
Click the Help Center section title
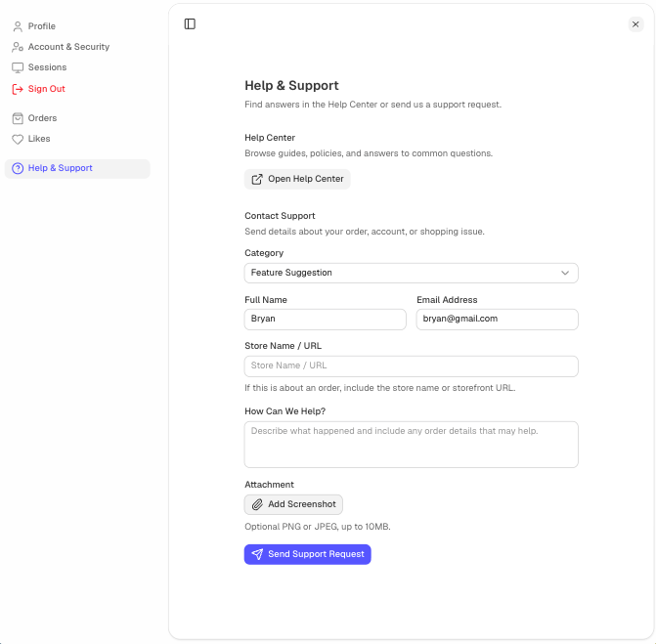click(270, 138)
